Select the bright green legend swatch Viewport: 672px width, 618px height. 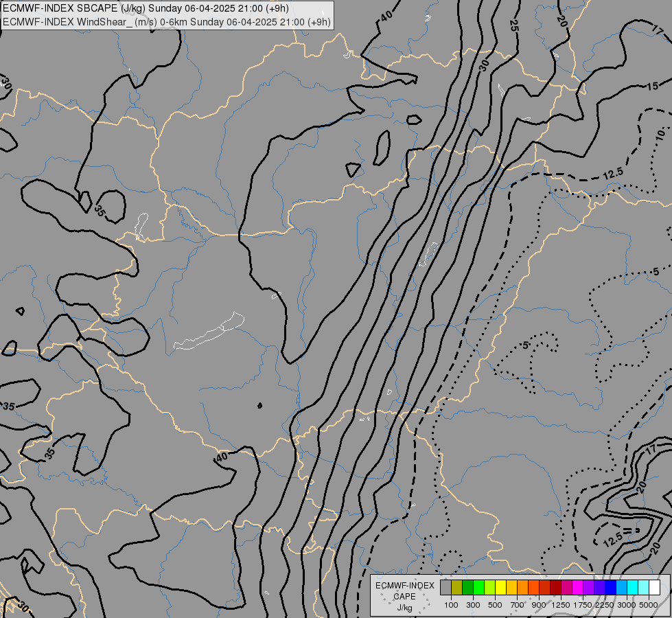pyautogui.click(x=479, y=587)
